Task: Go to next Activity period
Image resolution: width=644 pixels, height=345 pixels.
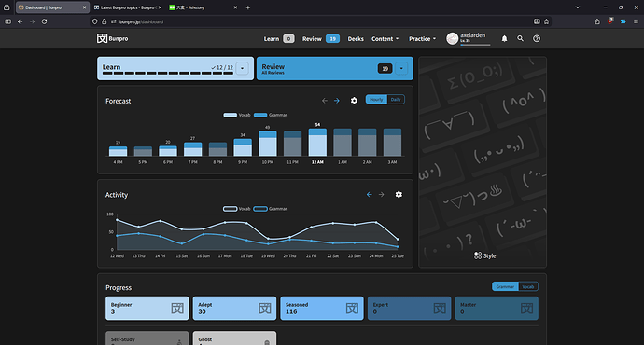Action: [x=382, y=195]
